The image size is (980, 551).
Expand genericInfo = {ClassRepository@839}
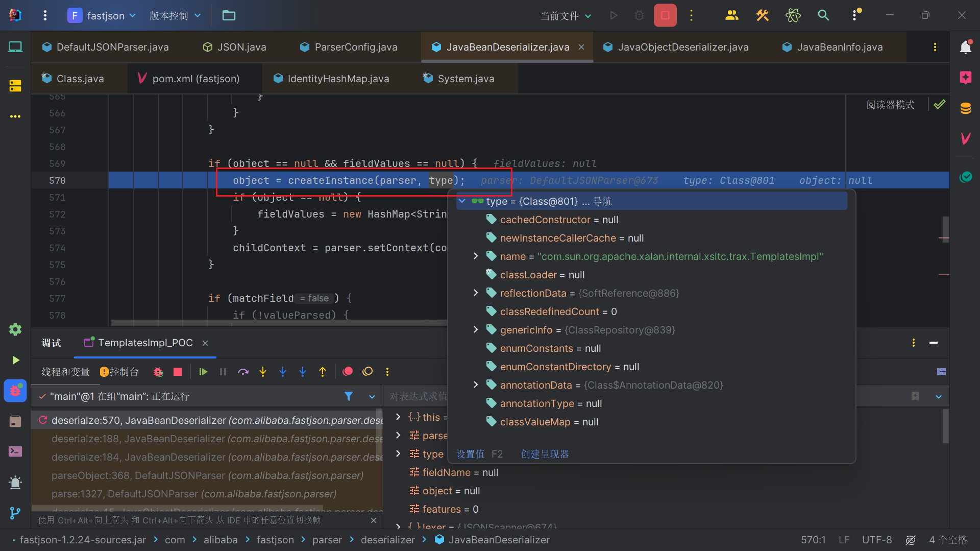(476, 330)
